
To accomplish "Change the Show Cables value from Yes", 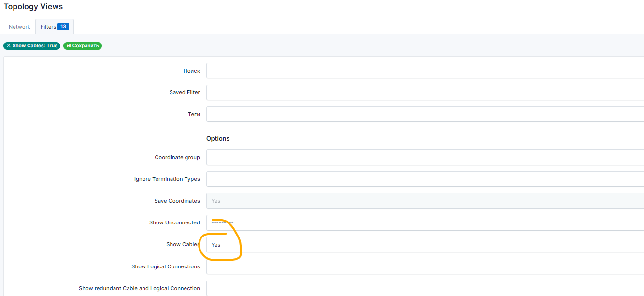I will point(425,245).
